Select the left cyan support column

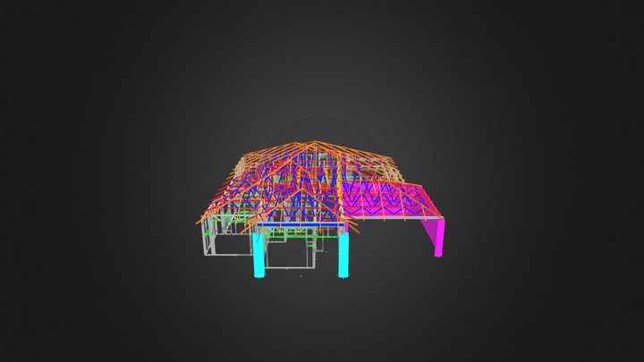pos(258,255)
